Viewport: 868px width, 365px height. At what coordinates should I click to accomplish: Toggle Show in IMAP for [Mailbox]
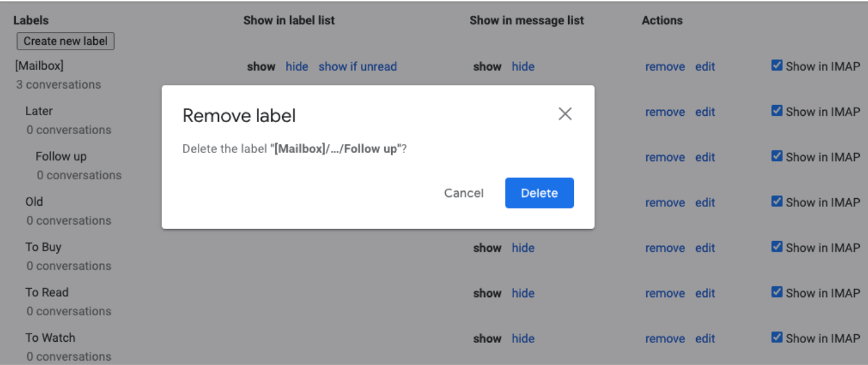[777, 65]
